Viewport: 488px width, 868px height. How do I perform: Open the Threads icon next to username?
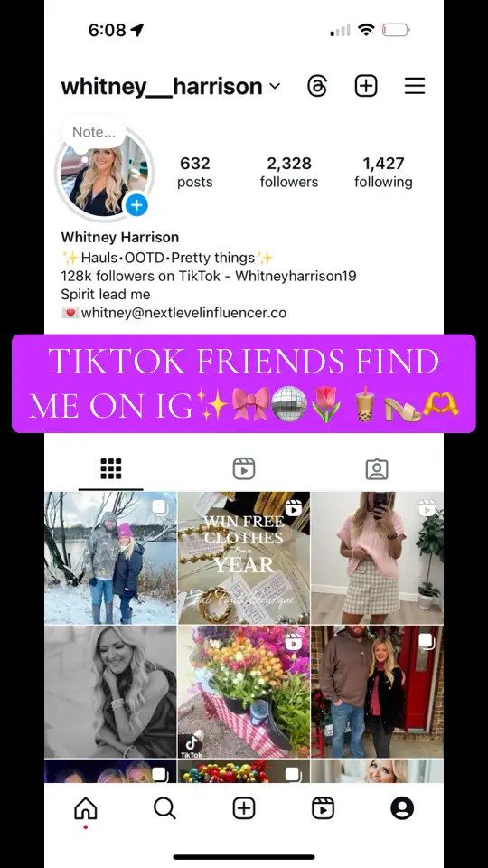tap(317, 87)
